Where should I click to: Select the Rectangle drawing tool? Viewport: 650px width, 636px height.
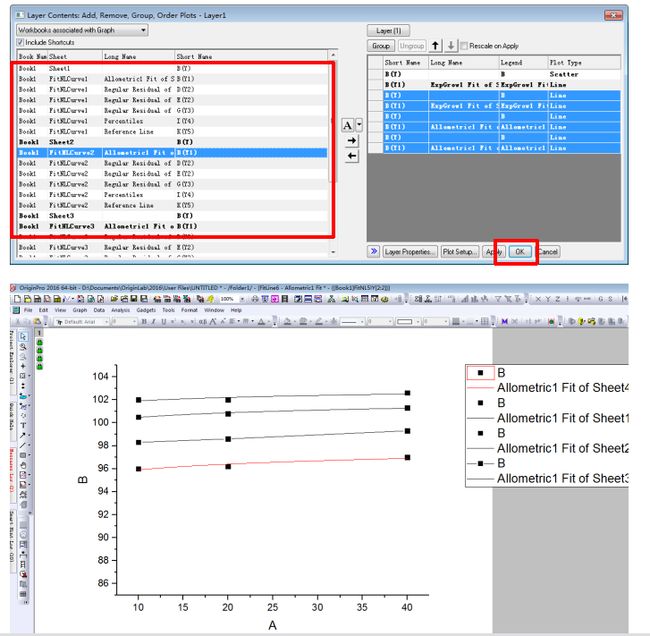point(23,455)
